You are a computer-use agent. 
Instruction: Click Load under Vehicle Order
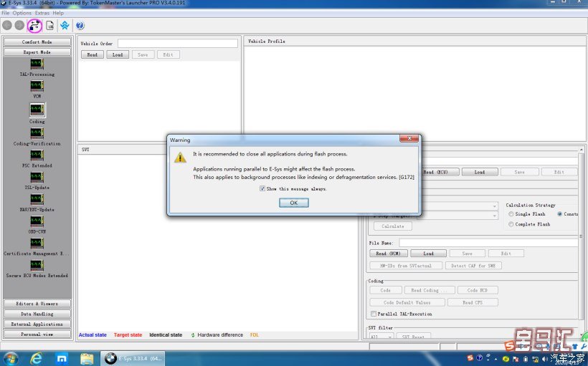[118, 54]
